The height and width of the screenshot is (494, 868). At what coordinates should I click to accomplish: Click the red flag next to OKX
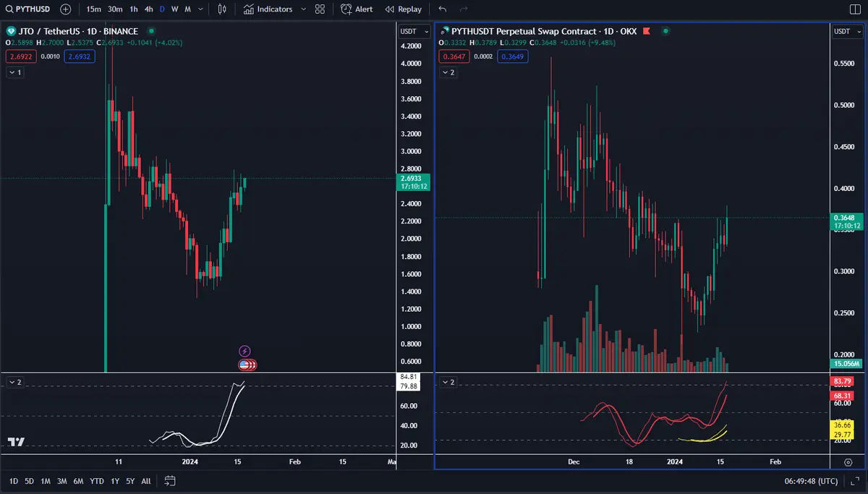[646, 32]
